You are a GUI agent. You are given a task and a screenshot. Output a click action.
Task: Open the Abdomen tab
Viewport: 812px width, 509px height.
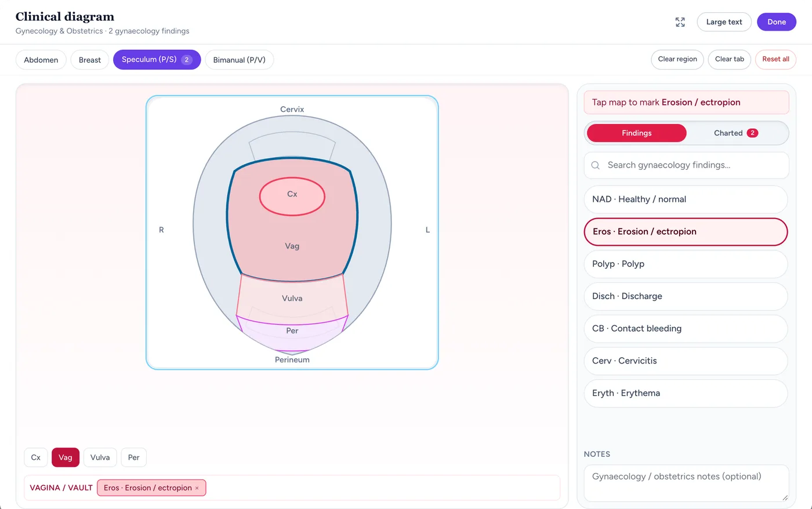[41, 60]
